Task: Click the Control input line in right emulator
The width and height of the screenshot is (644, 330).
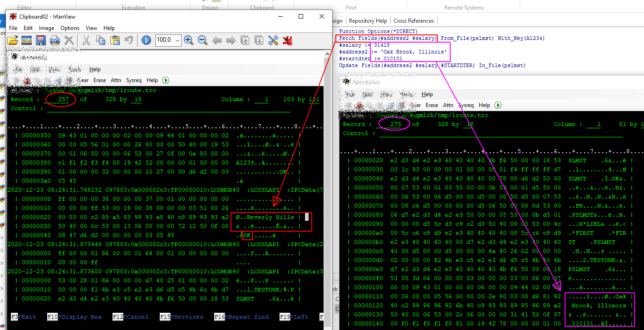Action: (x=501, y=134)
